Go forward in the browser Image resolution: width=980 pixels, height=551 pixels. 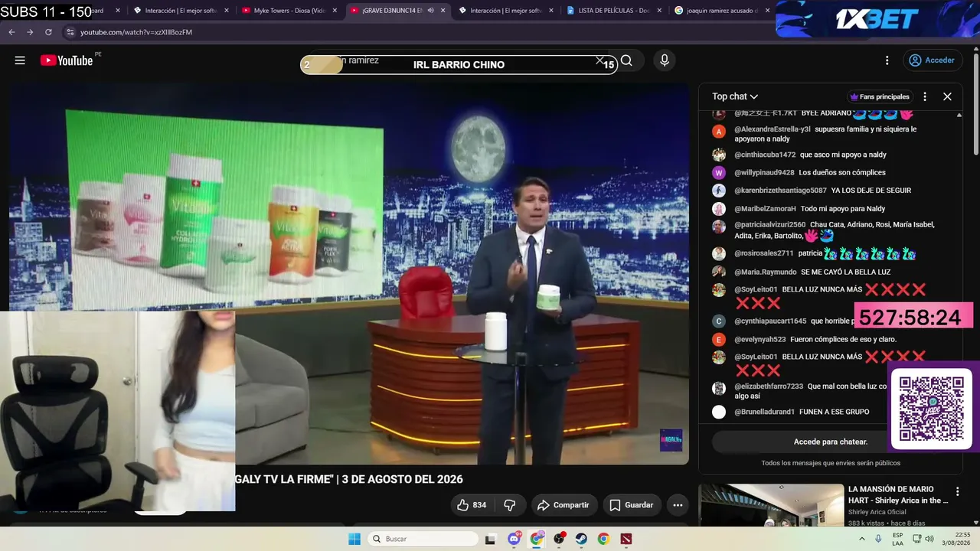tap(30, 32)
